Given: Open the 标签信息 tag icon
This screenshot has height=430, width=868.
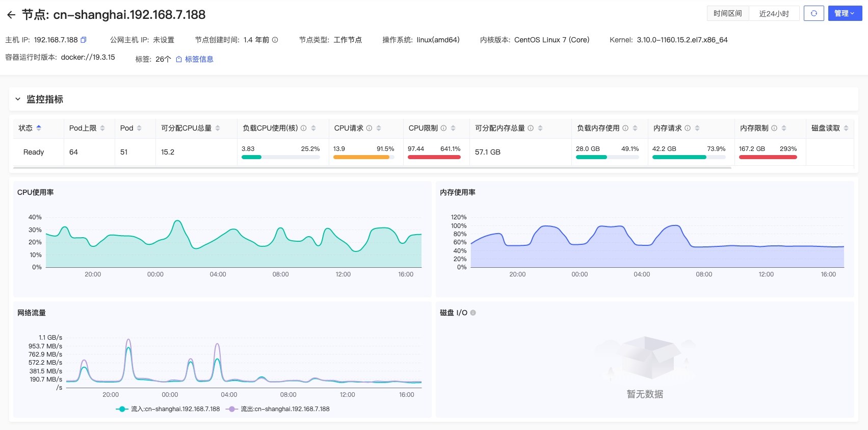Looking at the screenshot, I should pyautogui.click(x=179, y=59).
